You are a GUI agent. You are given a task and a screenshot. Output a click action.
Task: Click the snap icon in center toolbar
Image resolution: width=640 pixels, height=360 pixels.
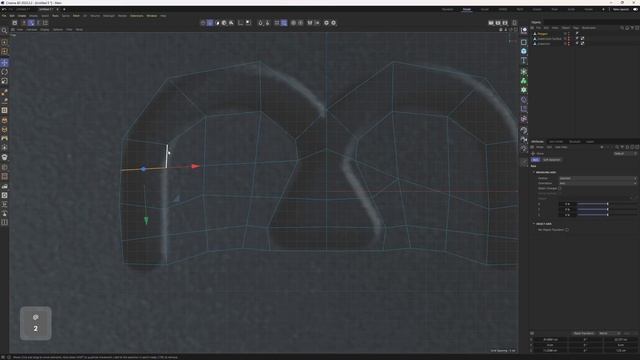[260, 23]
